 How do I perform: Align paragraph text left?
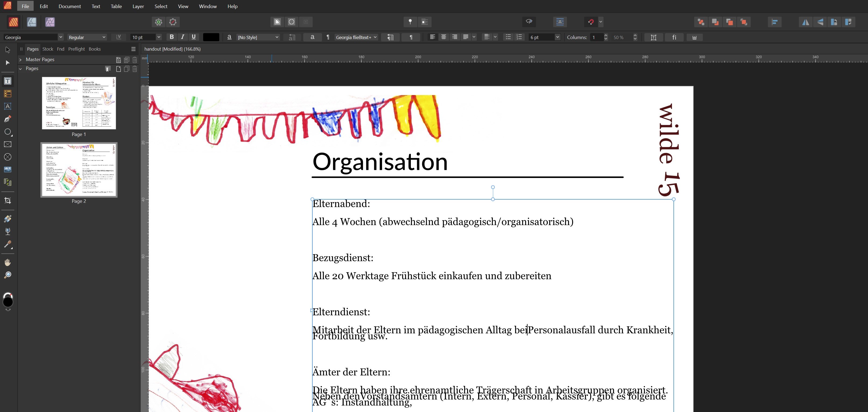pyautogui.click(x=433, y=37)
